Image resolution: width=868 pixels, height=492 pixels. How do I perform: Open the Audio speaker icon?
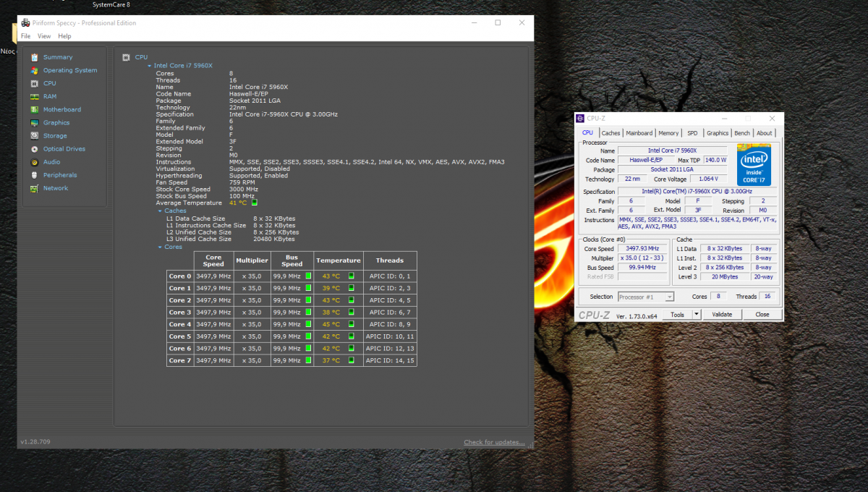pyautogui.click(x=34, y=161)
